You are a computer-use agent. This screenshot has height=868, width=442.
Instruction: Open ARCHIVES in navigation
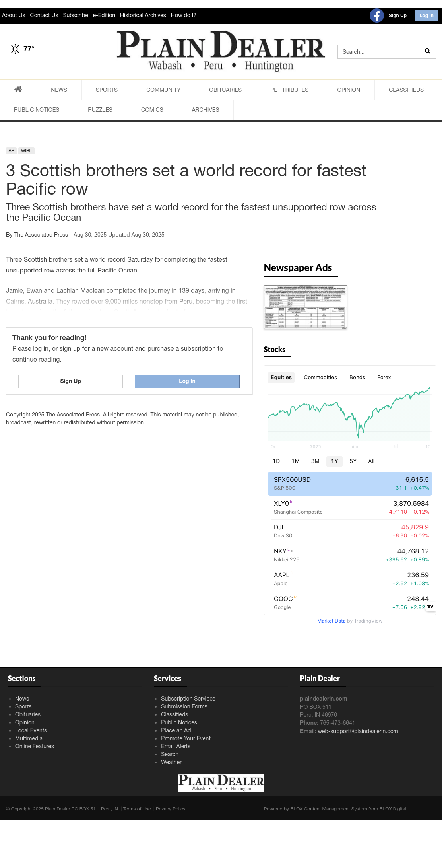(205, 110)
